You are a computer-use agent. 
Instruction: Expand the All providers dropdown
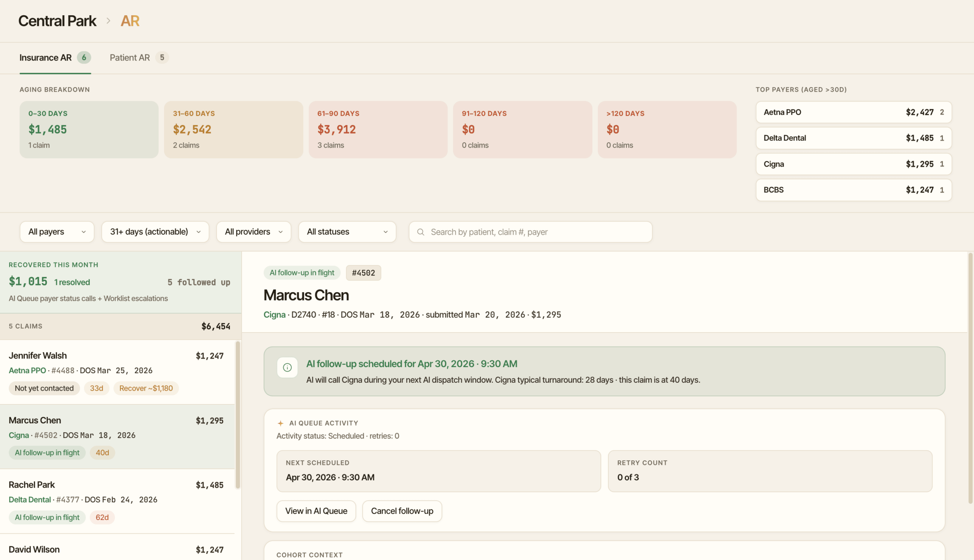point(254,232)
